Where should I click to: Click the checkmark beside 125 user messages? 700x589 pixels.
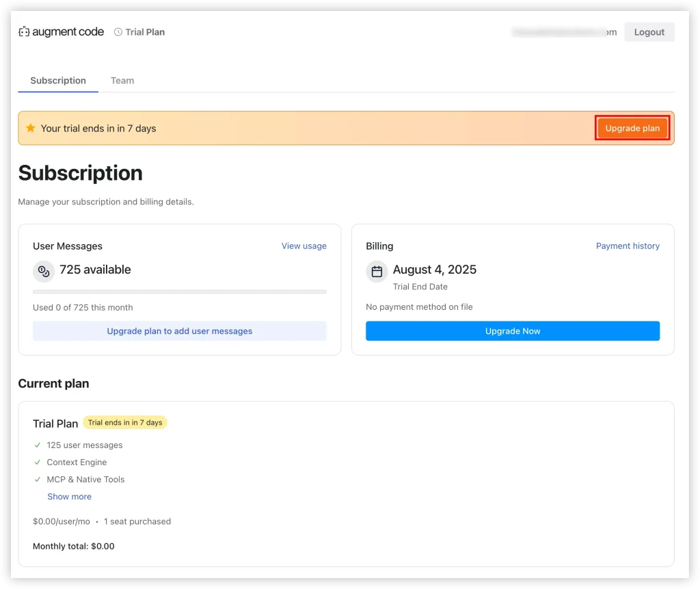[38, 445]
